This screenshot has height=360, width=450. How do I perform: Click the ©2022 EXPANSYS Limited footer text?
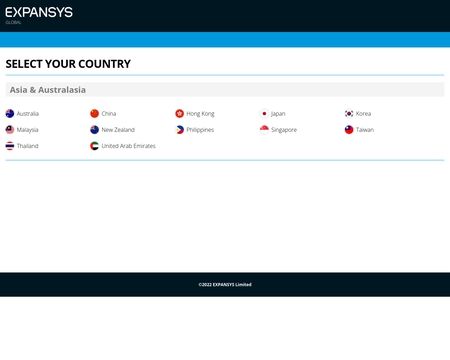click(x=225, y=284)
